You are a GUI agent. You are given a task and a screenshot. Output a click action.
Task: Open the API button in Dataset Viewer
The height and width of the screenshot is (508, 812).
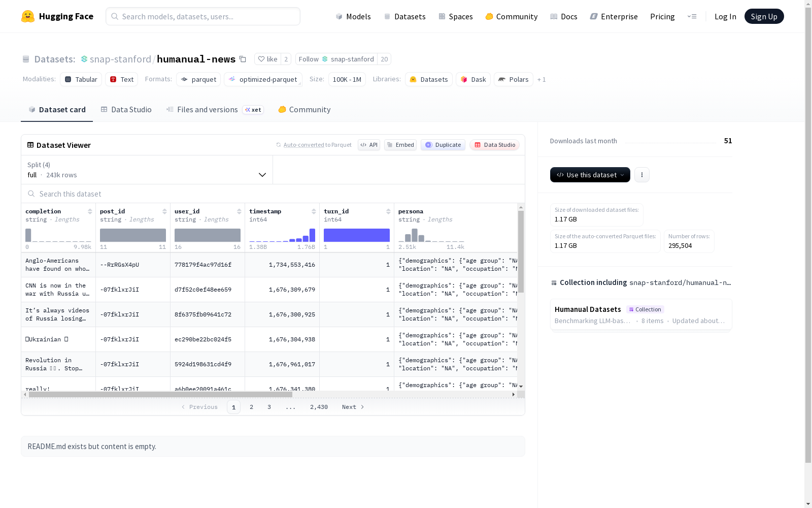(369, 145)
